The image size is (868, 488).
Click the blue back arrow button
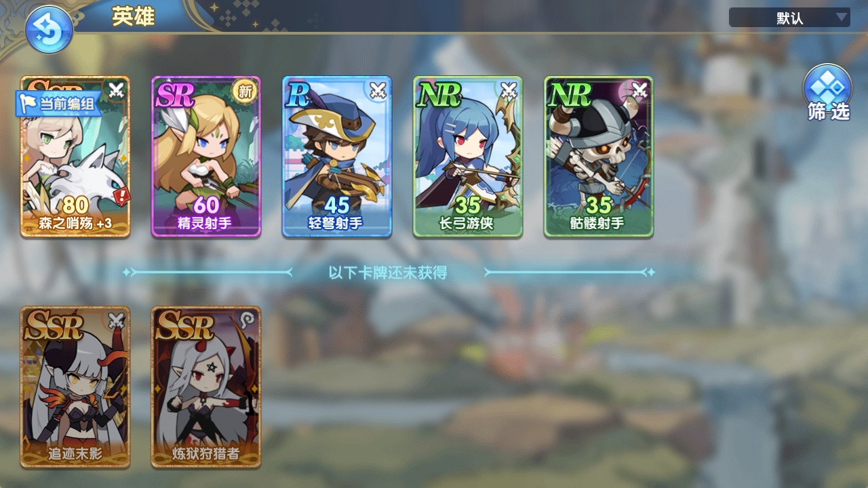[x=49, y=30]
